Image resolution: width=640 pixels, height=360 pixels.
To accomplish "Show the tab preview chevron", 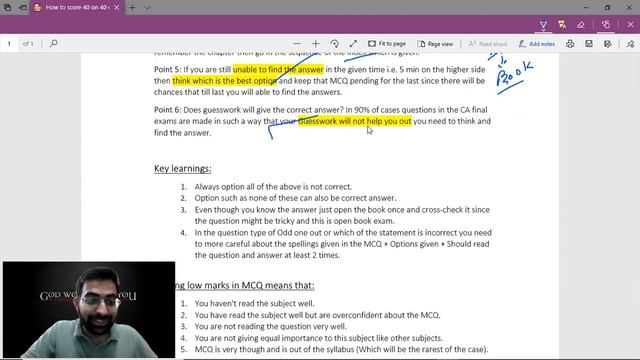I will coord(147,7).
